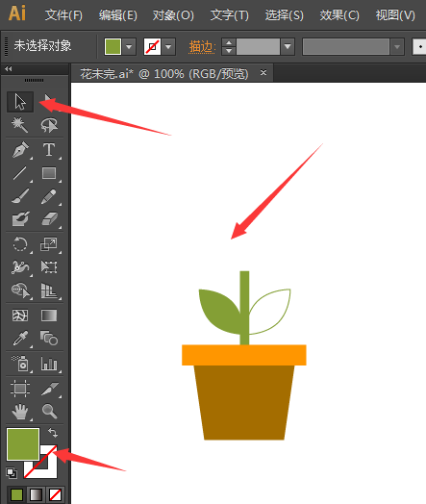Select the Magic Wand tool
Viewport: 426px width, 504px height.
(x=20, y=125)
